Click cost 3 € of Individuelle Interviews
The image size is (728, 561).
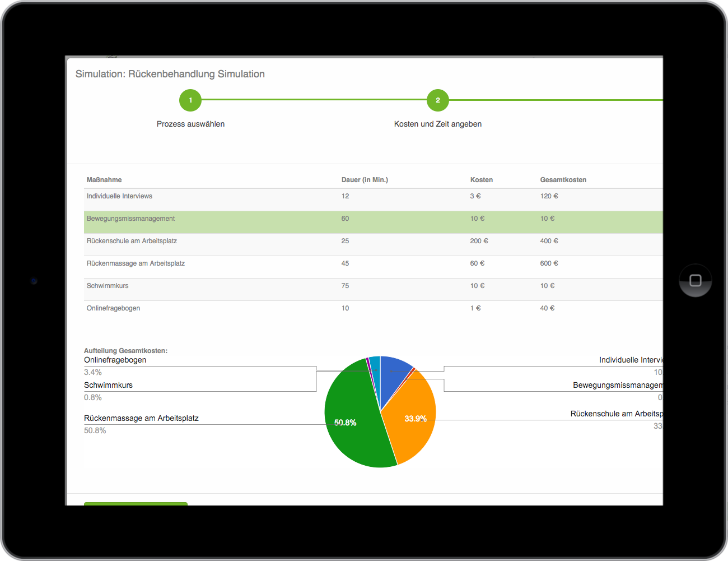tap(475, 196)
